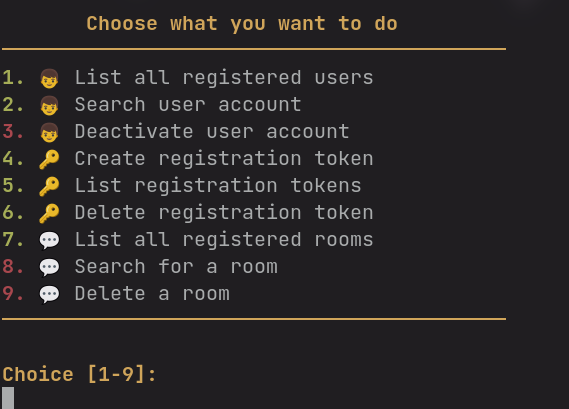Select the Search for a room option

pos(176,266)
